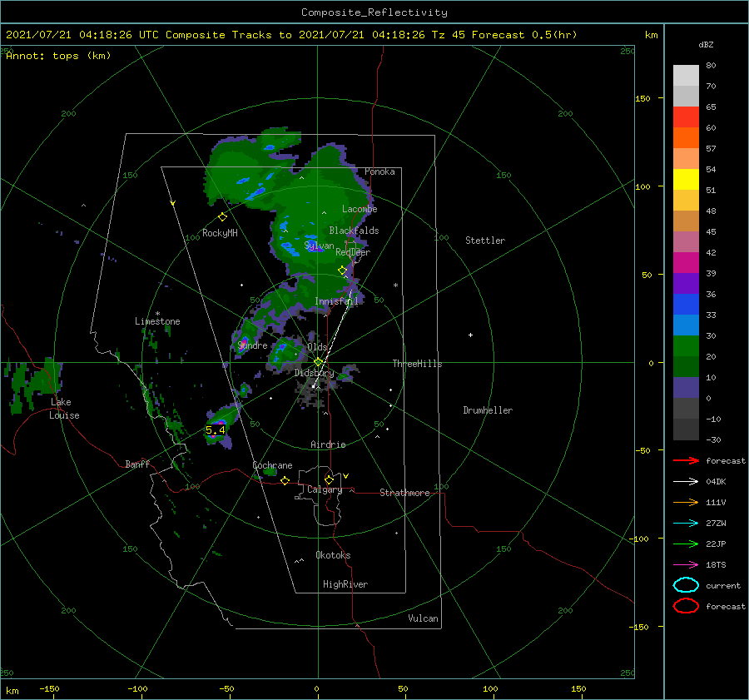Click the yellow diamond marker above RockyMH
Viewport: 749px width, 700px height.
click(x=222, y=217)
